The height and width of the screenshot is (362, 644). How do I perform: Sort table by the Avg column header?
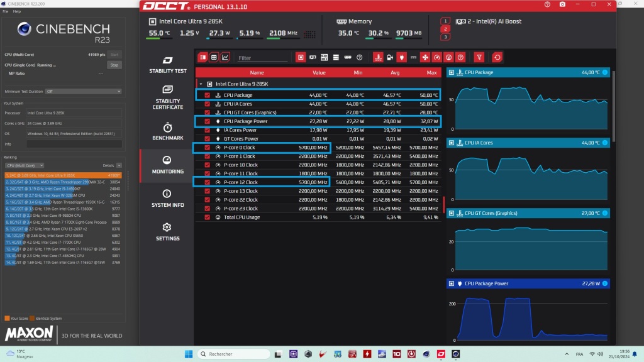[x=395, y=73]
